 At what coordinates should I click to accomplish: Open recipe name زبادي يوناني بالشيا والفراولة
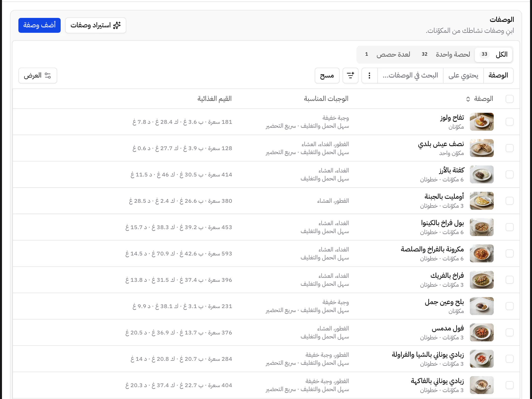tap(428, 355)
